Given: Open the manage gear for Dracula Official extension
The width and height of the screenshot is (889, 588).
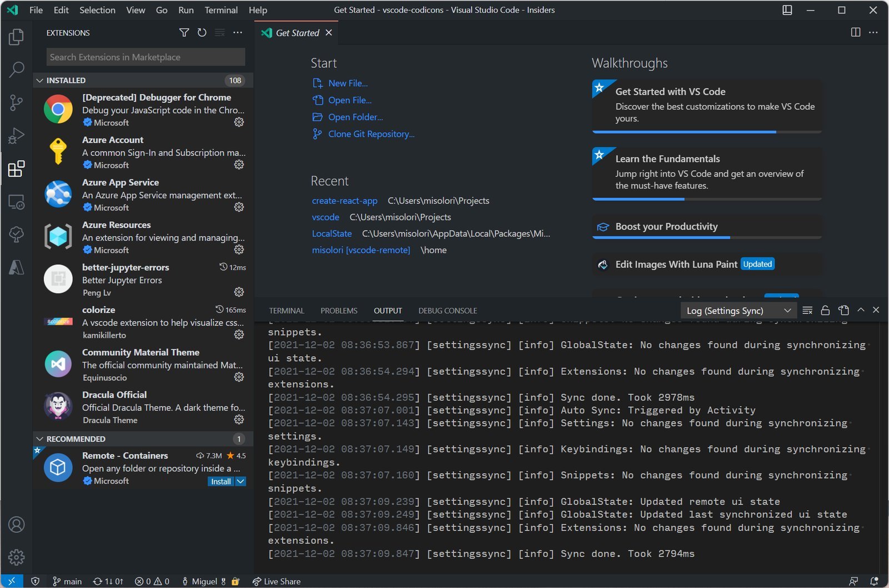Looking at the screenshot, I should 239,420.
